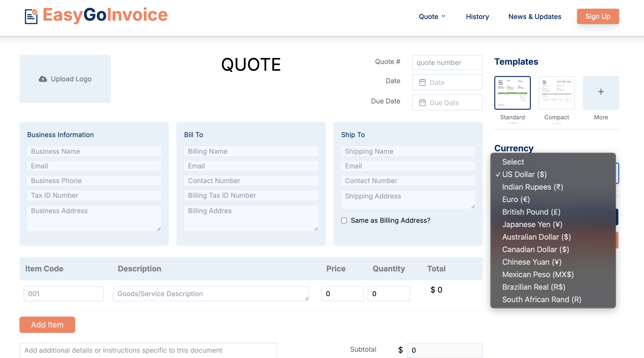Screen dimensions: 644x358
Task: Expand the Quote menu chevron
Action: point(443,16)
